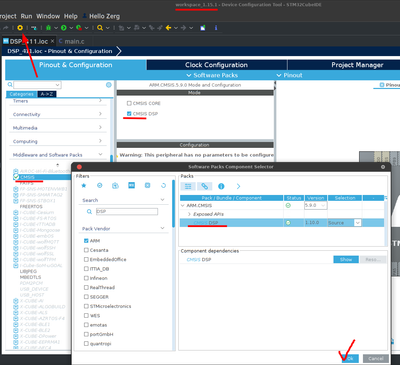
Task: Uncheck the CMSIS DSP mode checkbox
Action: pyautogui.click(x=129, y=114)
